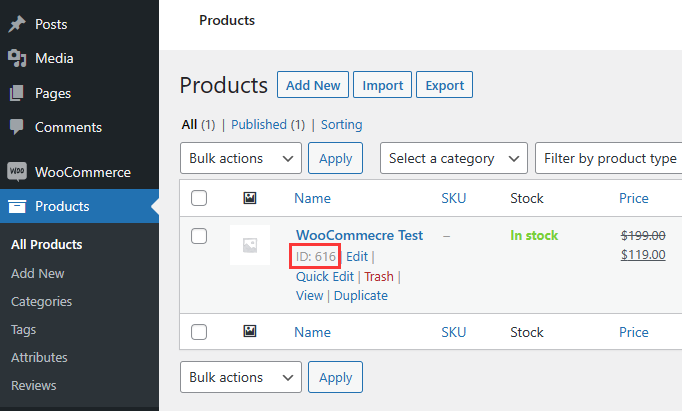Click the WooCommerce logo icon
The width and height of the screenshot is (682, 411).
click(17, 172)
